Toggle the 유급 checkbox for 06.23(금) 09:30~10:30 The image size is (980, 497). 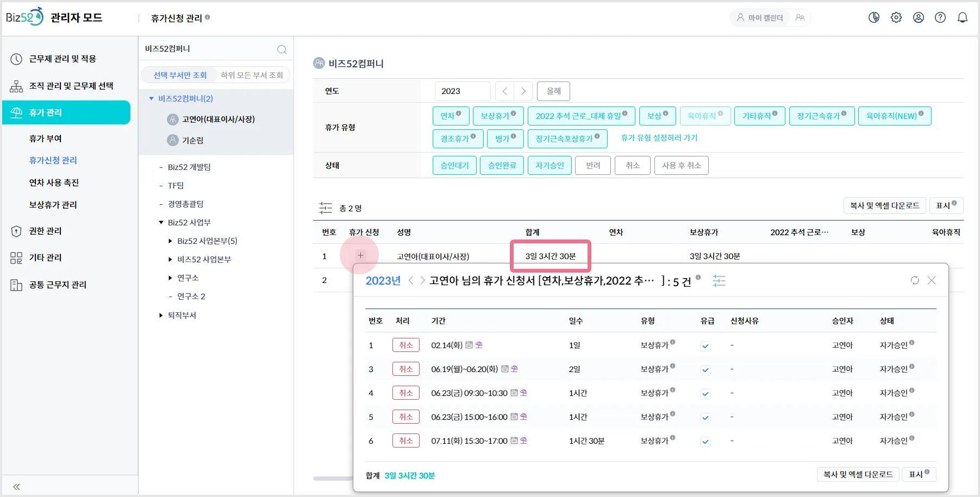706,394
